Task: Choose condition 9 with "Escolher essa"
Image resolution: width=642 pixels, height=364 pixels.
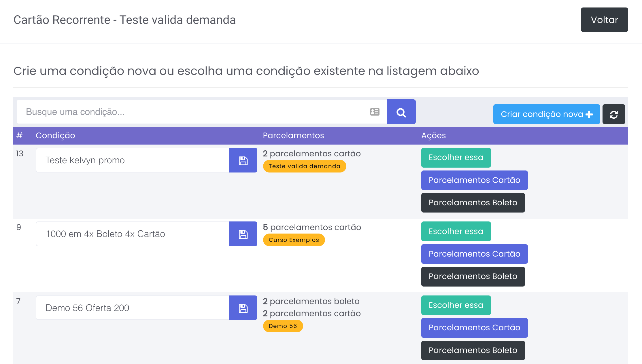Action: (456, 231)
